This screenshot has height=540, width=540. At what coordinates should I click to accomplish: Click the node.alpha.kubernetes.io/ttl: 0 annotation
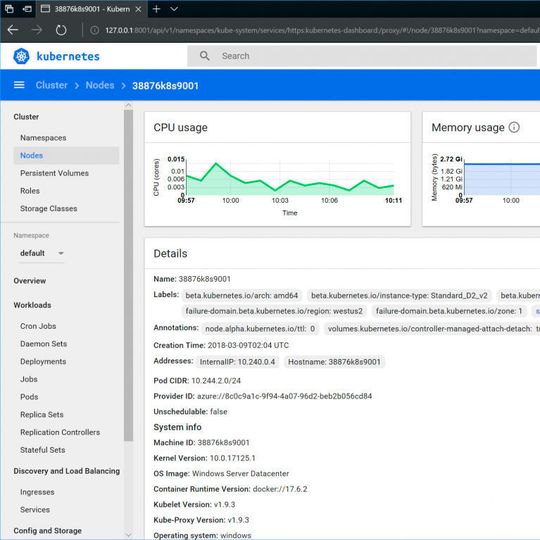coord(260,329)
